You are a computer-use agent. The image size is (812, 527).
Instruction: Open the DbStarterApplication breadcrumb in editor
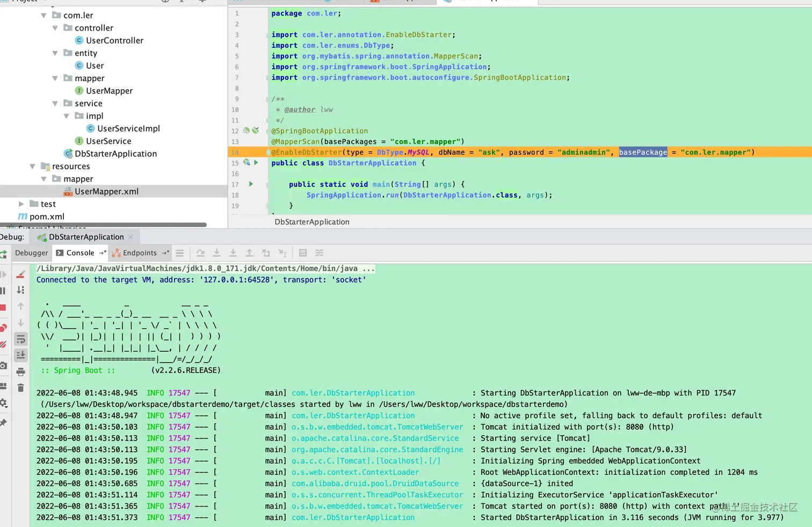point(312,222)
